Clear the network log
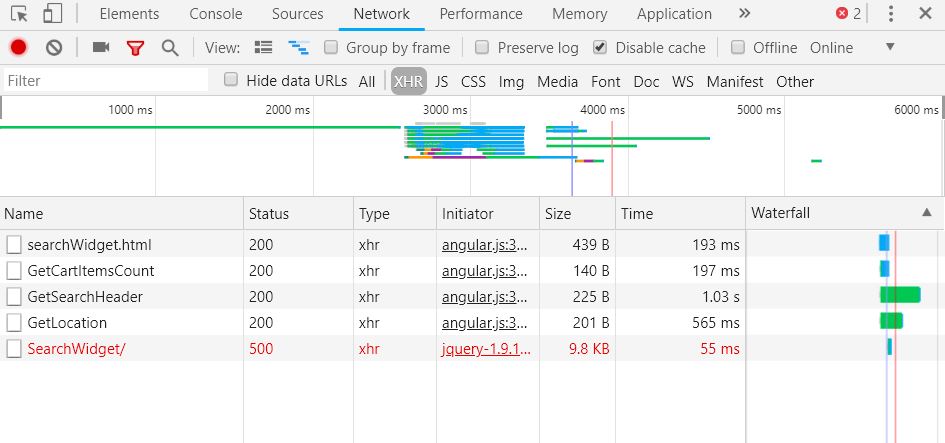945x443 pixels. click(x=54, y=47)
